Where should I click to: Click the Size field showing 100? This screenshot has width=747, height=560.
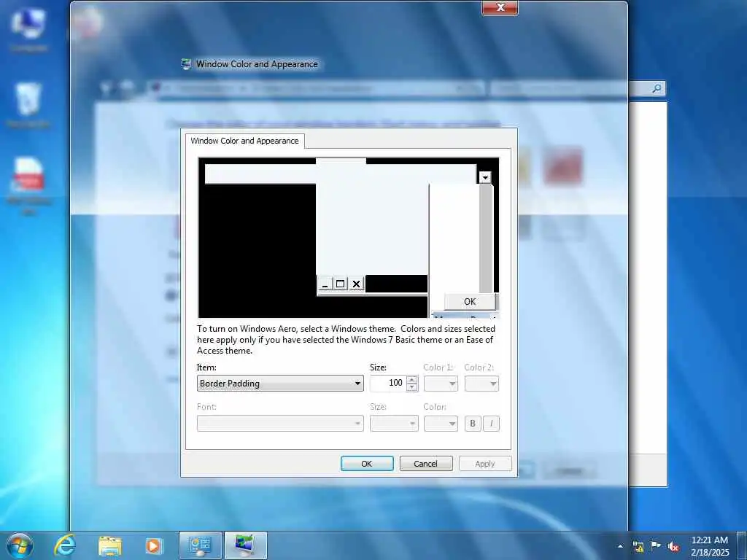(x=388, y=384)
